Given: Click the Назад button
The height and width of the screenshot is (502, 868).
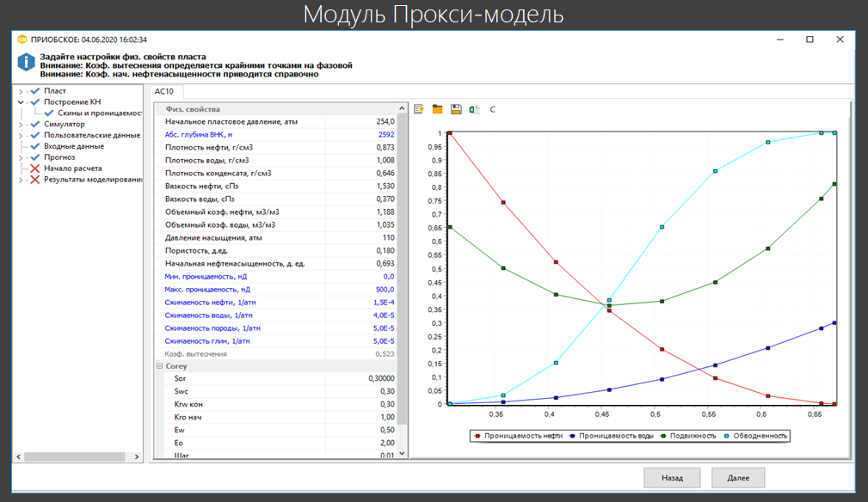Looking at the screenshot, I should 672,478.
